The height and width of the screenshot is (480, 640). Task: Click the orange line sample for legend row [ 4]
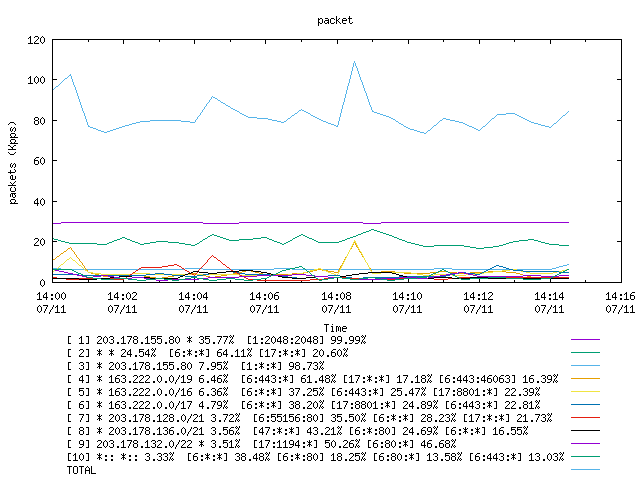(x=585, y=379)
